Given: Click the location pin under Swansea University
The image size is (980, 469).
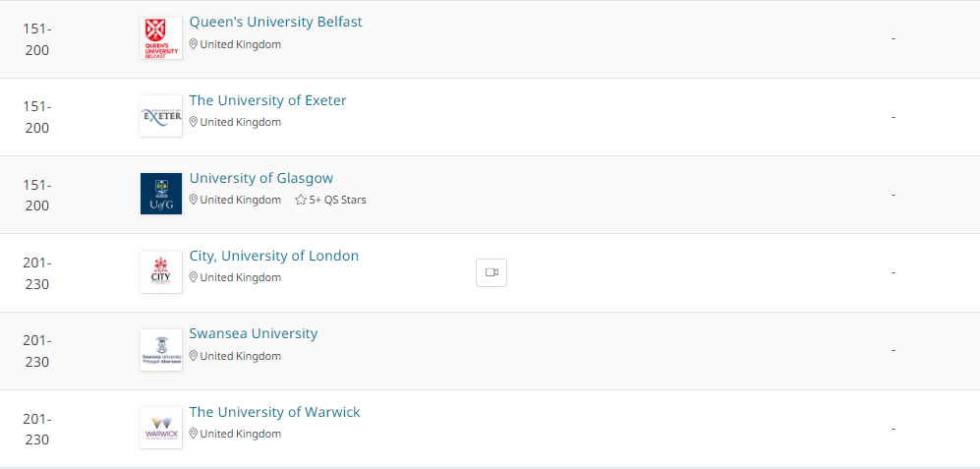Looking at the screenshot, I should point(194,356).
